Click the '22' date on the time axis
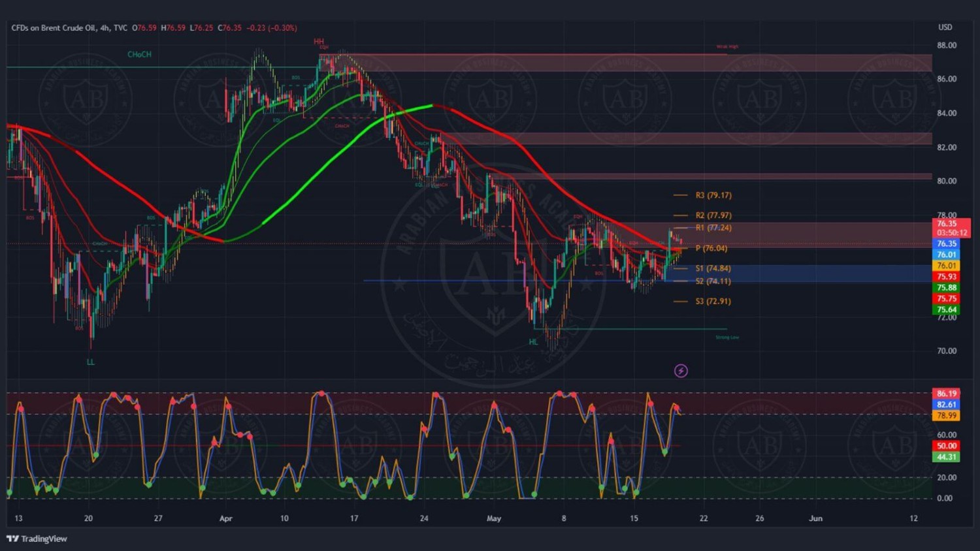The width and height of the screenshot is (980, 551). point(704,518)
